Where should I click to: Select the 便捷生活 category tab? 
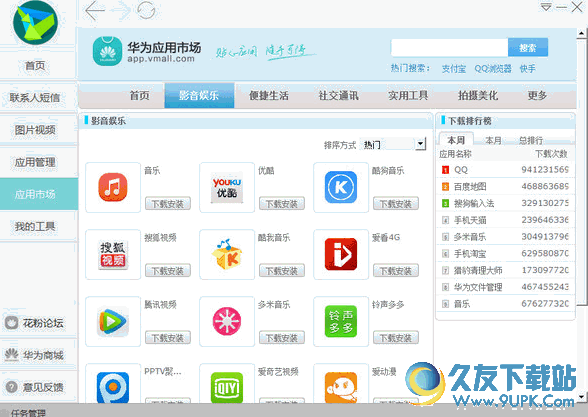point(269,96)
